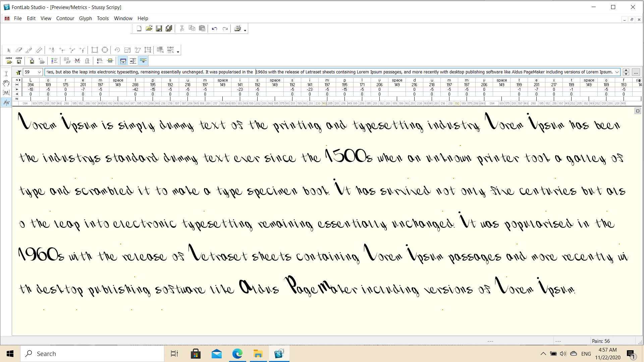Click the Save AFM metrics file icon
644x362 pixels.
[x=19, y=61]
